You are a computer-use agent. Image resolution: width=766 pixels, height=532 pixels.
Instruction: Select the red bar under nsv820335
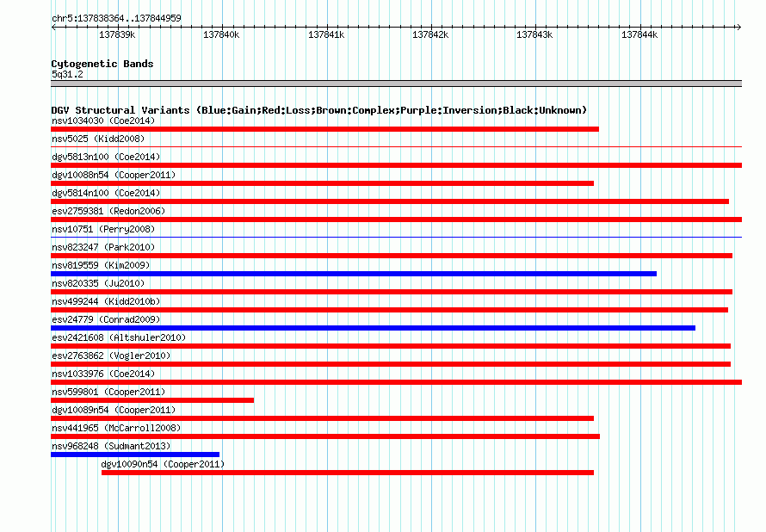pyautogui.click(x=392, y=292)
